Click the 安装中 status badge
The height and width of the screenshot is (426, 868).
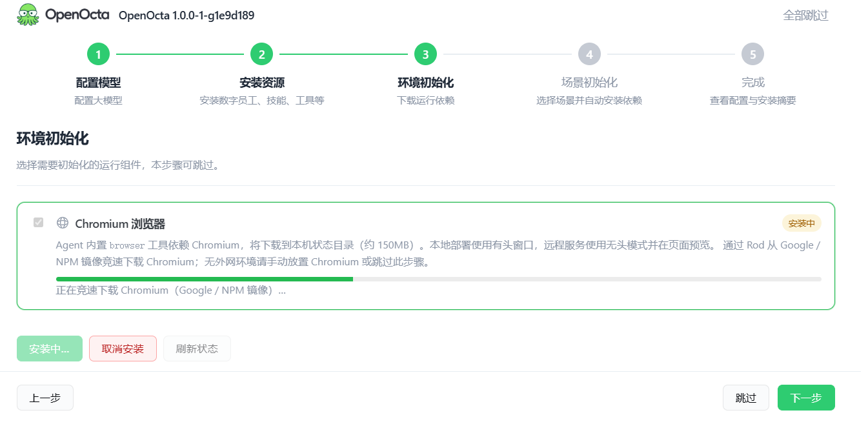pyautogui.click(x=802, y=223)
